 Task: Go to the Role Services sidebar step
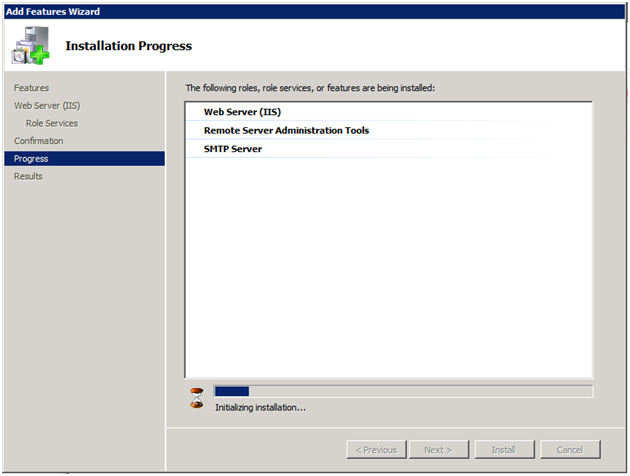coord(52,123)
